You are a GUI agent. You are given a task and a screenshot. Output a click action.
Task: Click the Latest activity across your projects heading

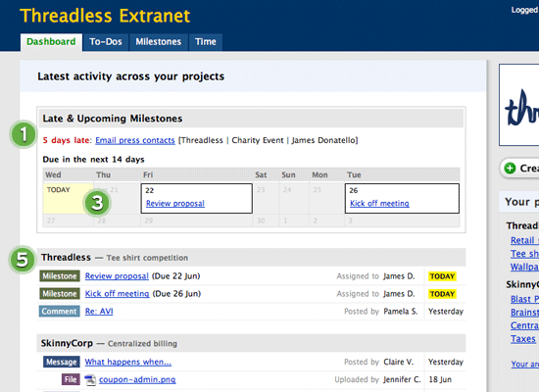point(130,76)
